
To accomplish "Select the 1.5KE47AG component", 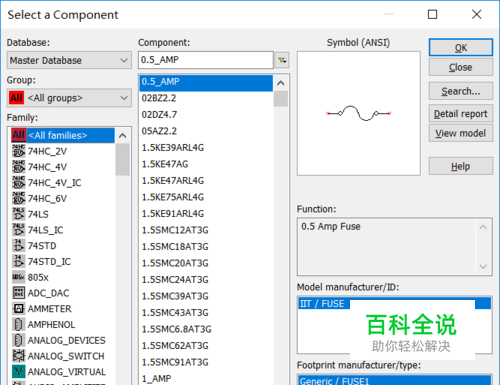I will point(206,164).
